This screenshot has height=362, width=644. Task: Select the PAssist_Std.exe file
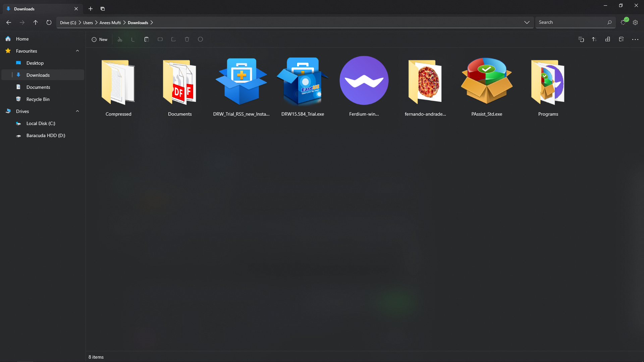pyautogui.click(x=487, y=86)
